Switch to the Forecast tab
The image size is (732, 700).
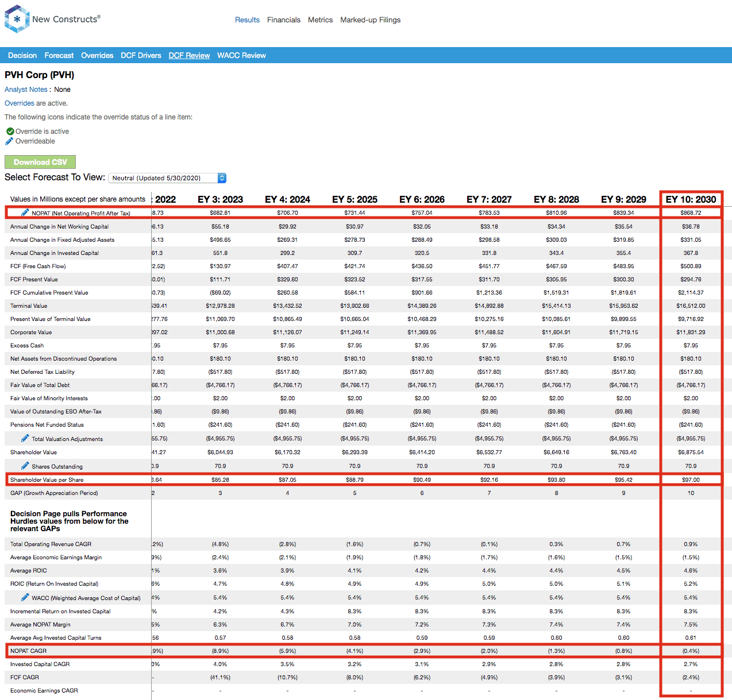[59, 56]
